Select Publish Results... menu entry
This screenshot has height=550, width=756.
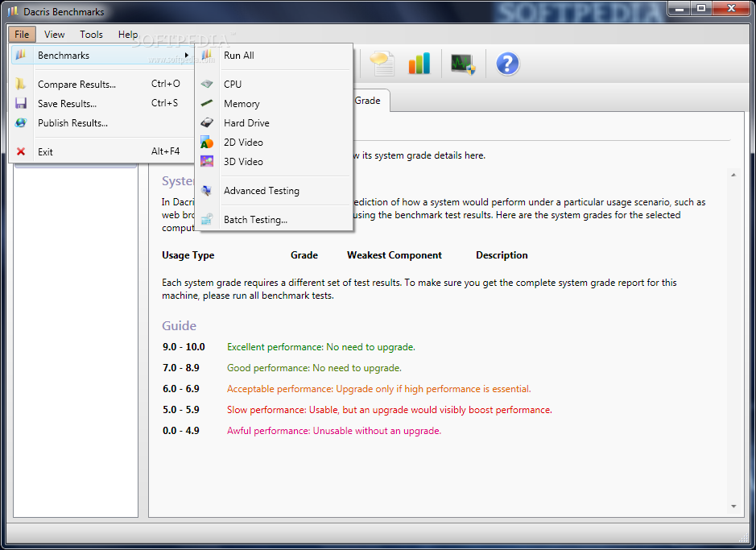(102, 122)
